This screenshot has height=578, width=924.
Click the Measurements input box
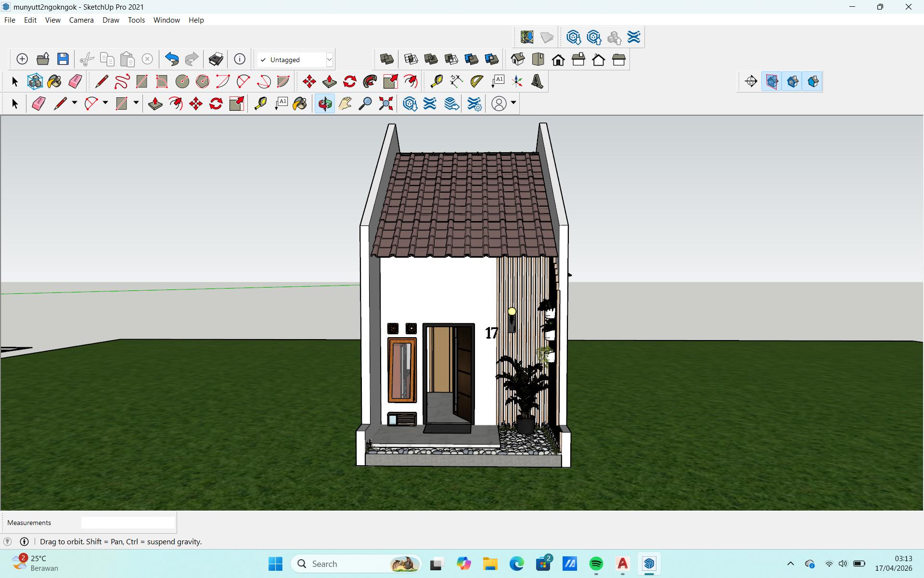tap(128, 523)
